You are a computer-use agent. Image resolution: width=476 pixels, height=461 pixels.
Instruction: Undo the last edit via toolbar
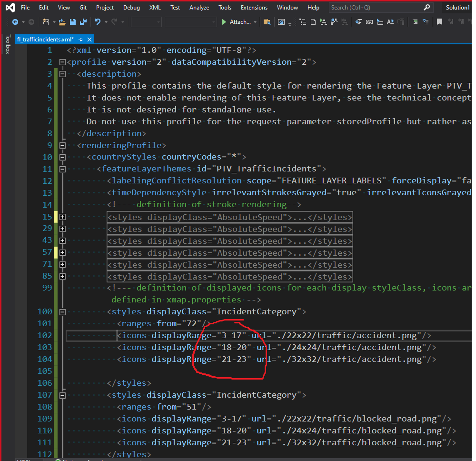pyautogui.click(x=98, y=22)
